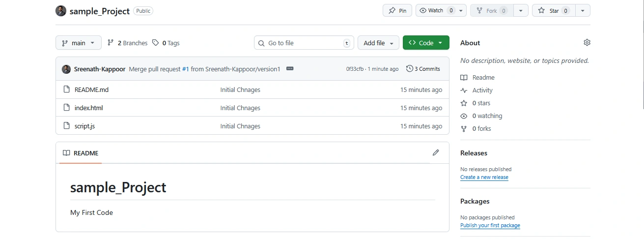
Task: Open the Sreenath-Kappoor author link
Action: click(x=100, y=69)
